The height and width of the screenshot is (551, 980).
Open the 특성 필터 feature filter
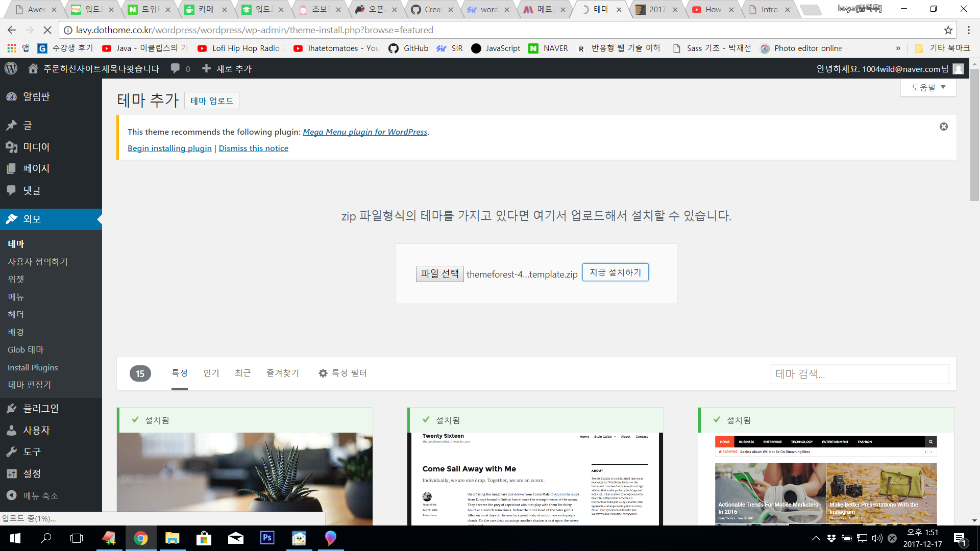click(x=342, y=373)
